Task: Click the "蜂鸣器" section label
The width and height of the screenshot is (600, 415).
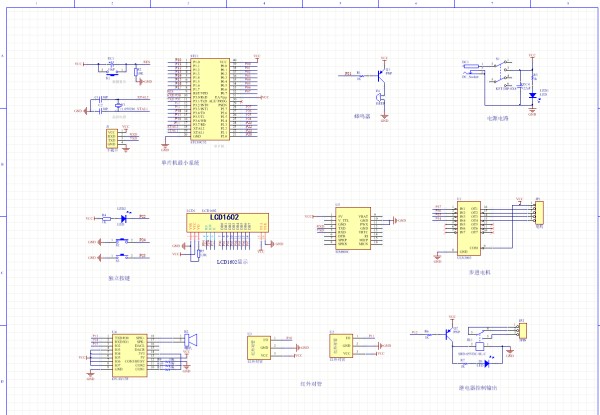Action: [x=362, y=116]
